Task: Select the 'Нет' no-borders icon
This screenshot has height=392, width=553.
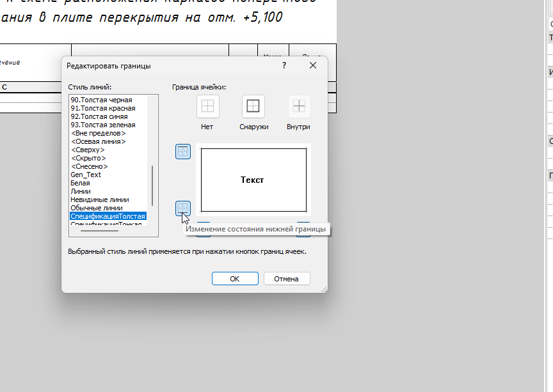Action: pyautogui.click(x=208, y=106)
